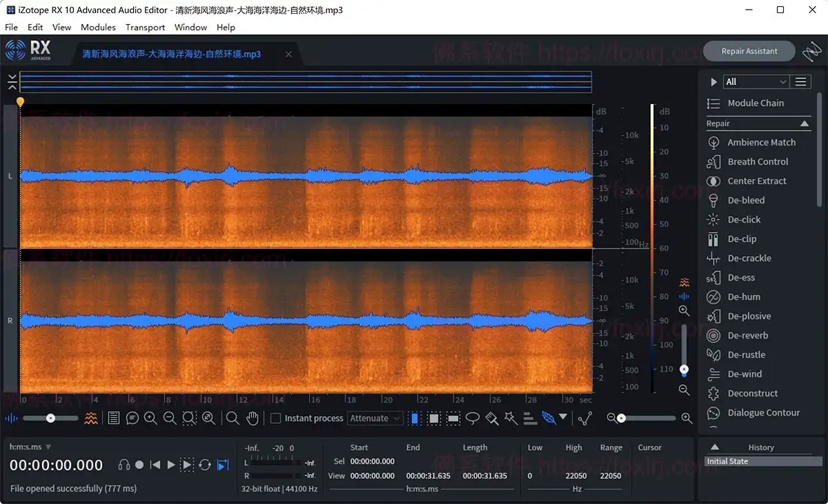Select the Lasso selection tool

coord(472,418)
